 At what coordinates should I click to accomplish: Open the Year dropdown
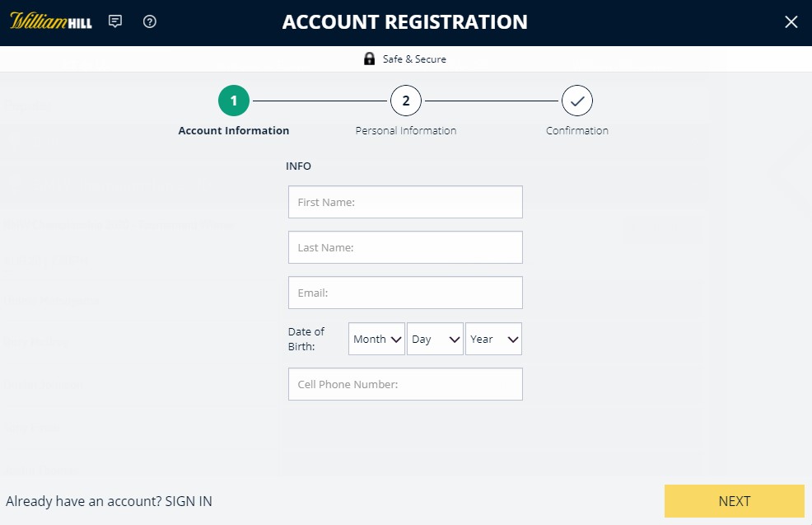(x=493, y=339)
